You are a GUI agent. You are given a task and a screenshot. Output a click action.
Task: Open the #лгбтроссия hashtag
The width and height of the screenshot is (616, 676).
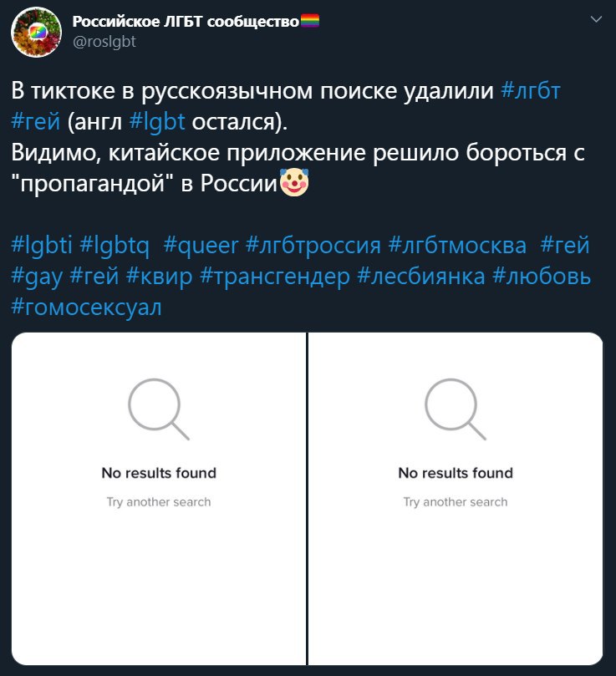coord(313,246)
